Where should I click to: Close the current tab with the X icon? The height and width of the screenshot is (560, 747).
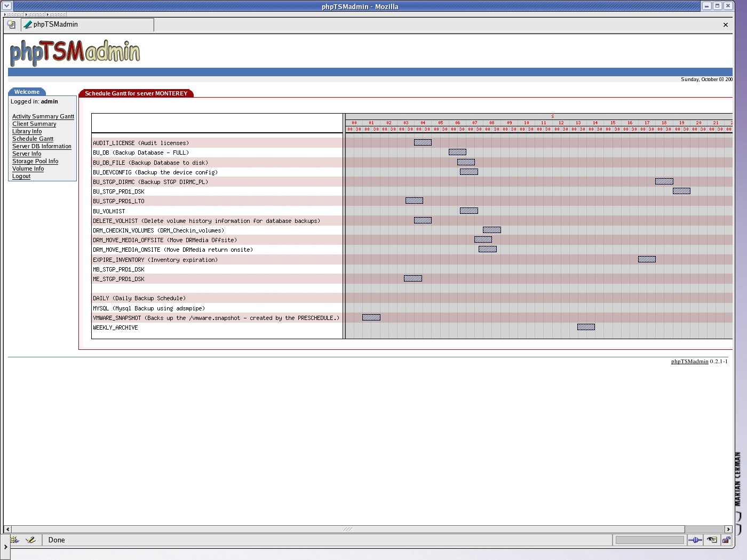[725, 25]
